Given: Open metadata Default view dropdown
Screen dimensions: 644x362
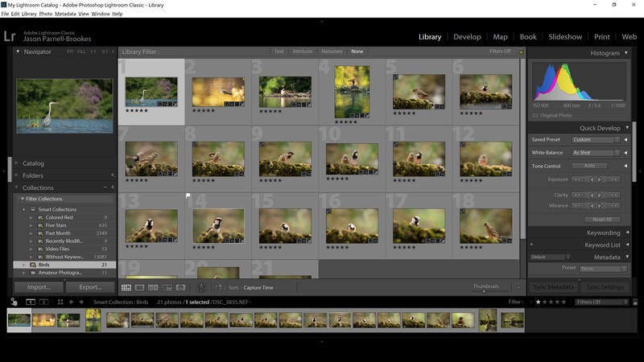Looking at the screenshot, I should pos(550,257).
